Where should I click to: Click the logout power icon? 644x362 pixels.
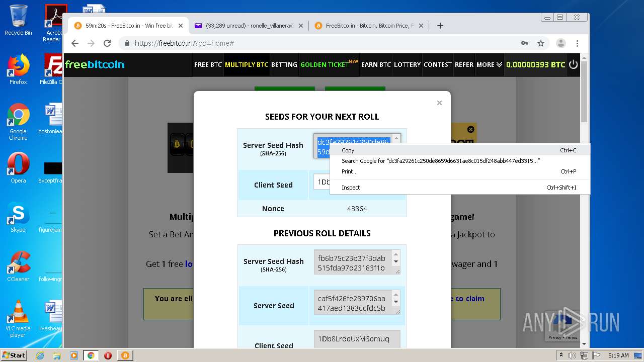click(574, 64)
